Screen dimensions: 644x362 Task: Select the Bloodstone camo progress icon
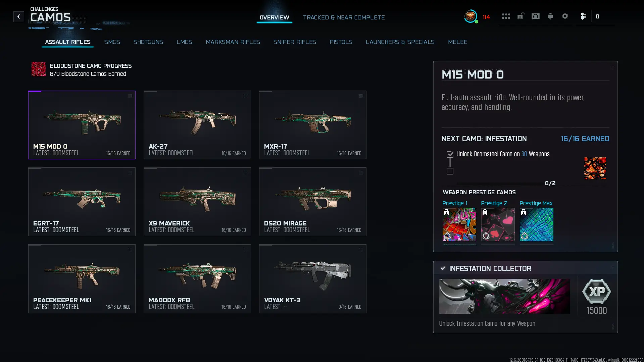click(x=38, y=69)
